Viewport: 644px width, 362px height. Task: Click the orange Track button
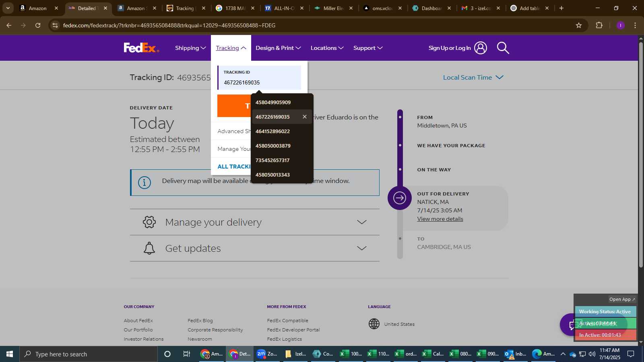pos(234,106)
